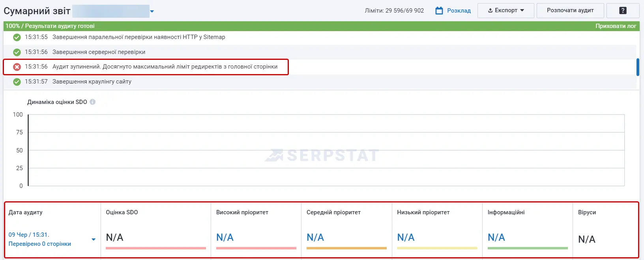This screenshot has height=260, width=644.
Task: Click the green check icon for the 15:31:56 server check
Action: (17, 52)
